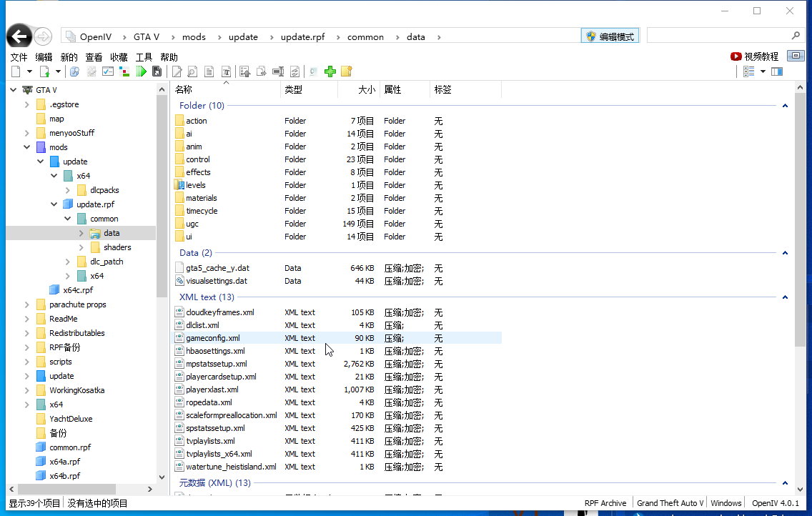
Task: Collapse the XML text (13) group
Action: tap(785, 297)
